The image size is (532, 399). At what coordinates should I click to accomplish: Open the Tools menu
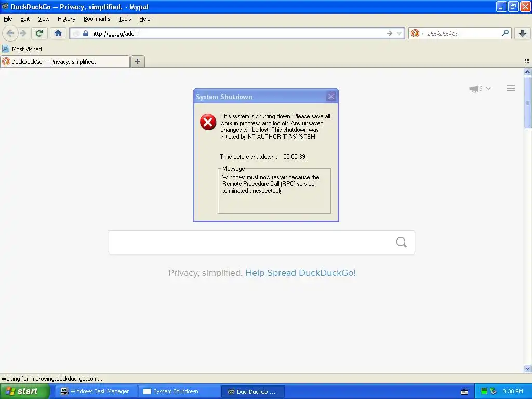tap(125, 19)
